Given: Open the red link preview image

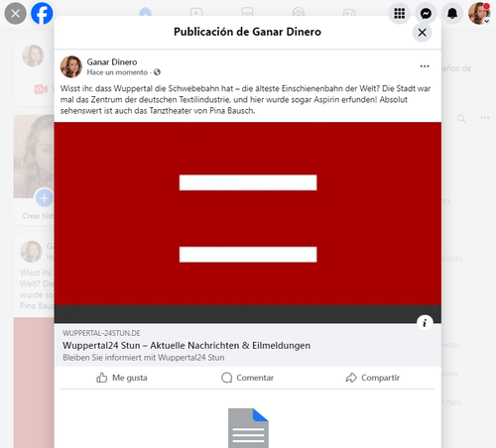Looking at the screenshot, I should click(248, 222).
